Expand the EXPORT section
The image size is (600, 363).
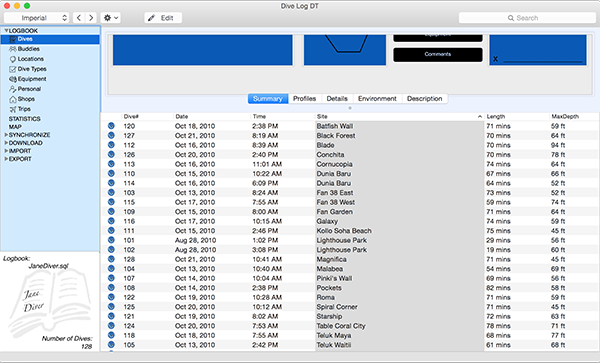[6, 159]
